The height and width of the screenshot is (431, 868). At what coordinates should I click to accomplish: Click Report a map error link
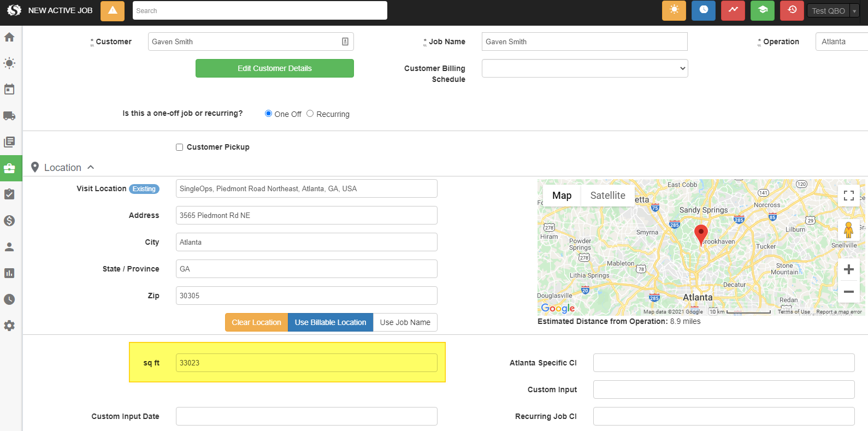tap(839, 312)
